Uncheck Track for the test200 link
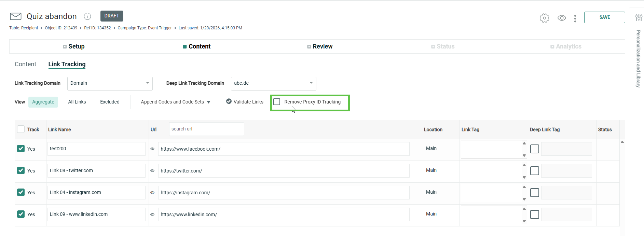Image resolution: width=644 pixels, height=236 pixels. (x=21, y=149)
